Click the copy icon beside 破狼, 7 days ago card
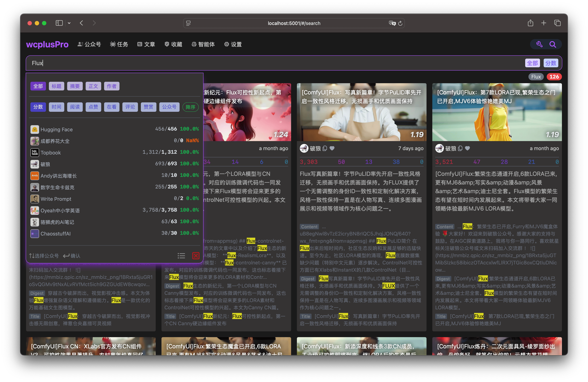 (x=325, y=148)
